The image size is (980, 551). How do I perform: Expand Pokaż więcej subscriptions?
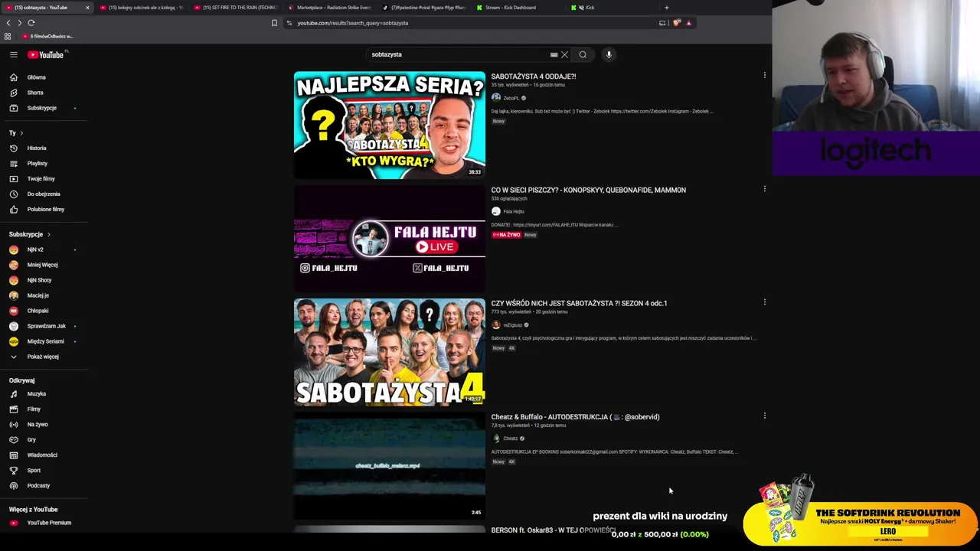point(43,357)
